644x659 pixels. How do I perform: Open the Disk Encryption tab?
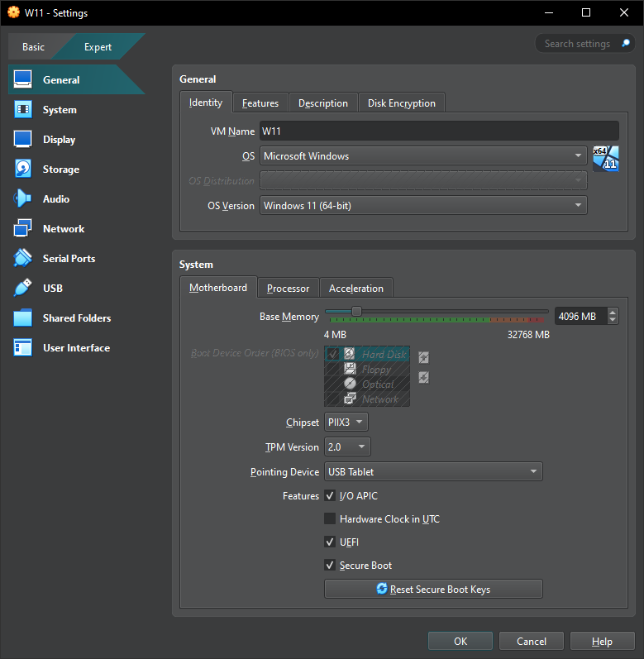402,103
